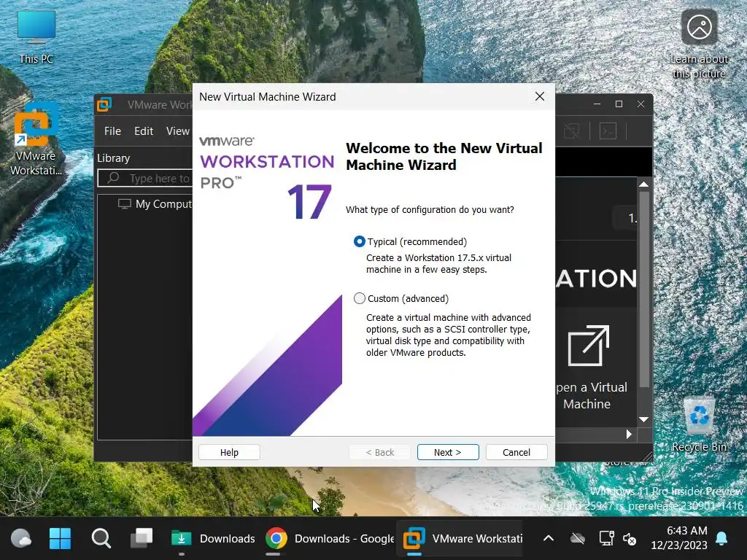Click the OneDrive cloud tray icon
This screenshot has width=747, height=560.
578,539
